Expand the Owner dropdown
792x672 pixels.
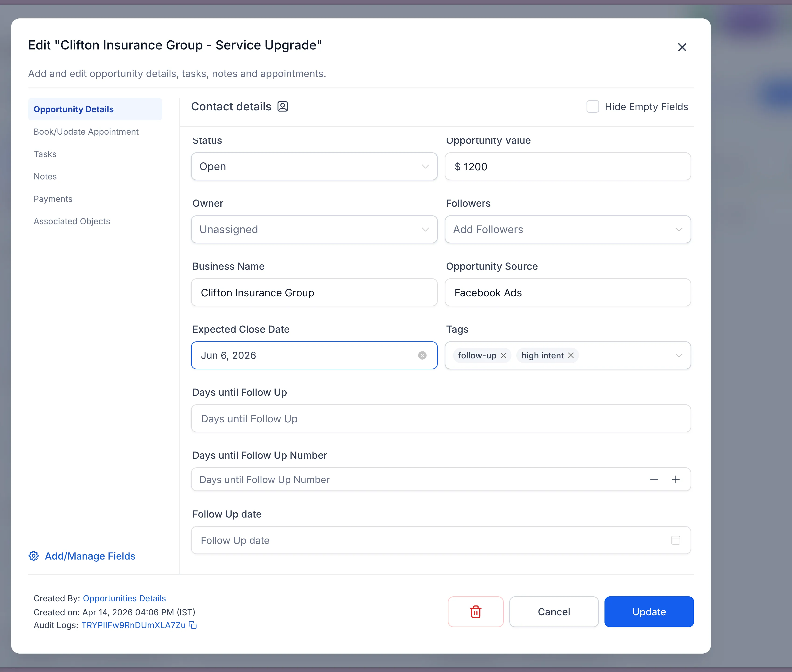(x=314, y=229)
